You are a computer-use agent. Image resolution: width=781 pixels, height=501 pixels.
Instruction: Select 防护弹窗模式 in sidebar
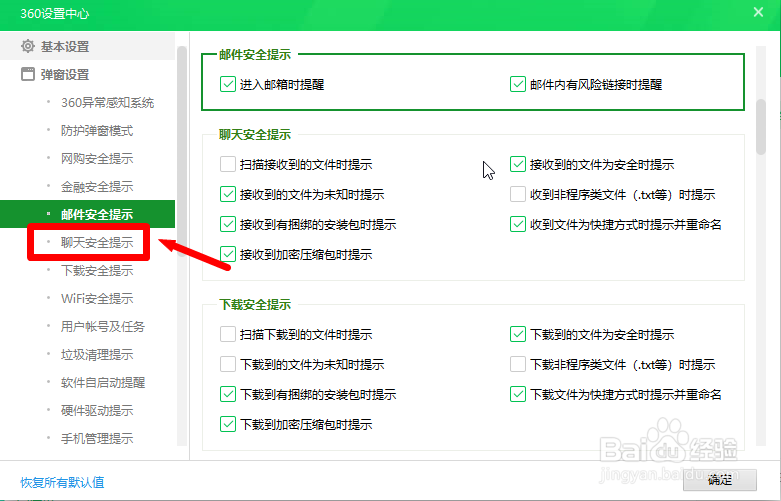[97, 130]
